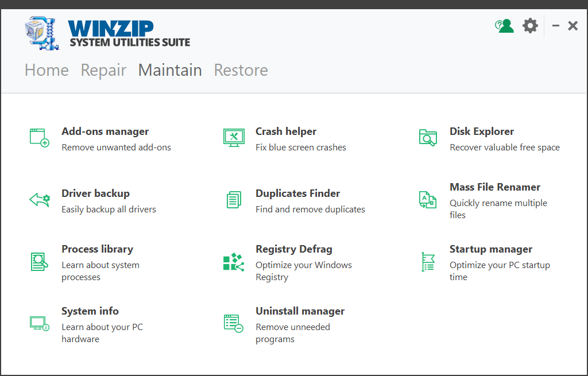The width and height of the screenshot is (588, 376).
Task: Click the Driver backup arrow icon
Action: 38,200
